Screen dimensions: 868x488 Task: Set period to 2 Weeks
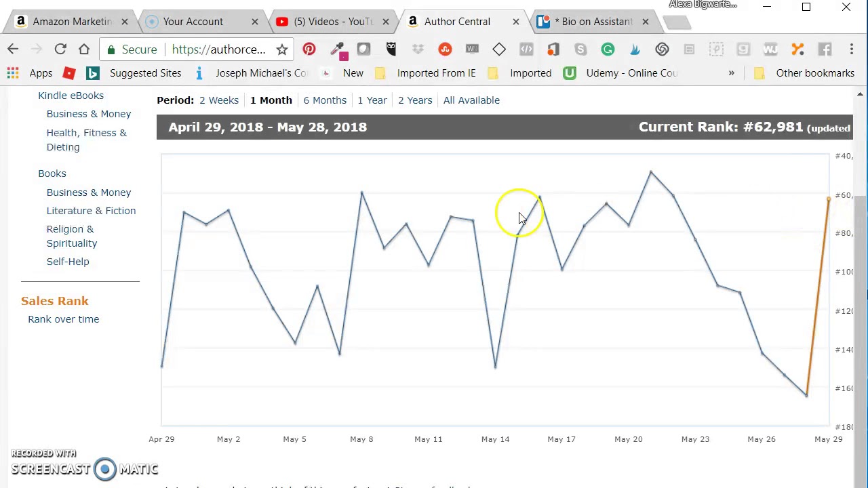click(218, 100)
